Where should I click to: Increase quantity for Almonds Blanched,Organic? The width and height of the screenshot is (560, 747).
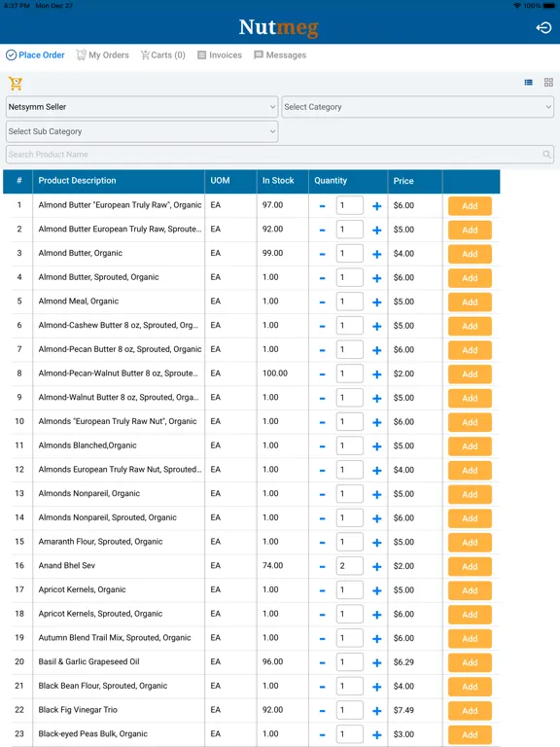tap(376, 446)
